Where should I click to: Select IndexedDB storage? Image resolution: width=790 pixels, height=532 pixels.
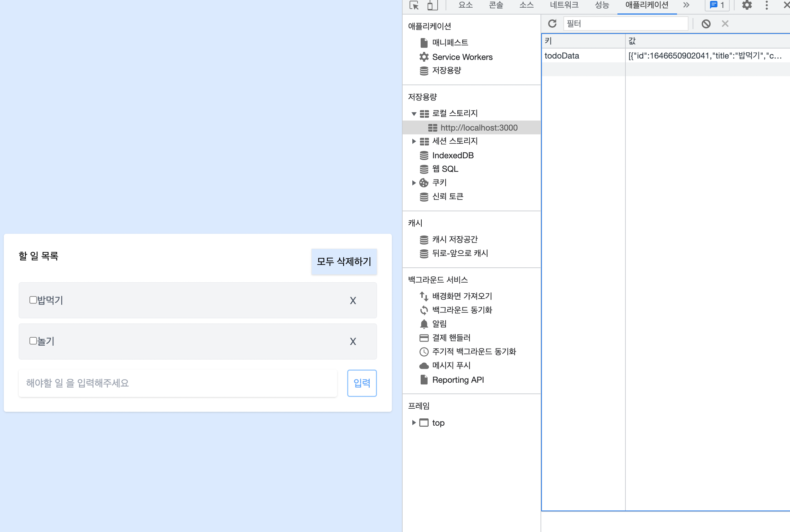click(x=453, y=156)
